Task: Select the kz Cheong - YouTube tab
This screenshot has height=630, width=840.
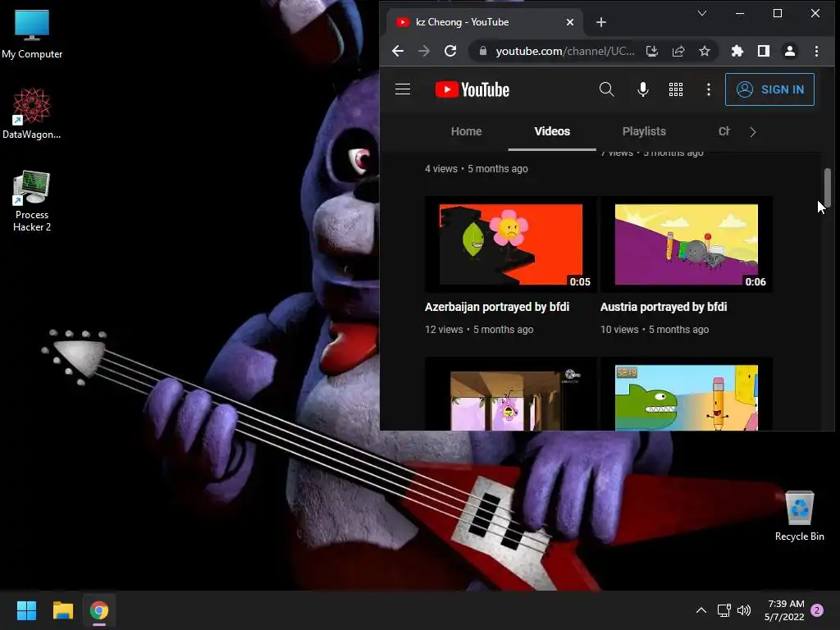Action: (485, 22)
